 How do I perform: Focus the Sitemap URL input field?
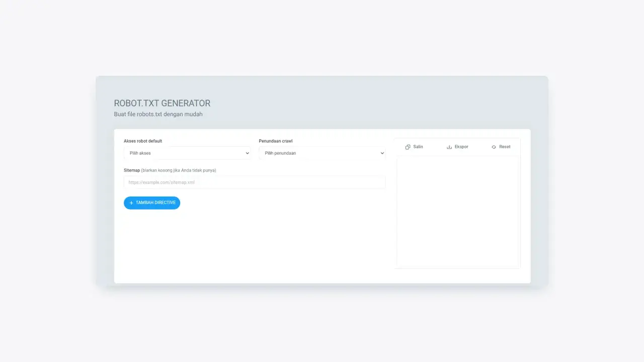click(x=254, y=183)
